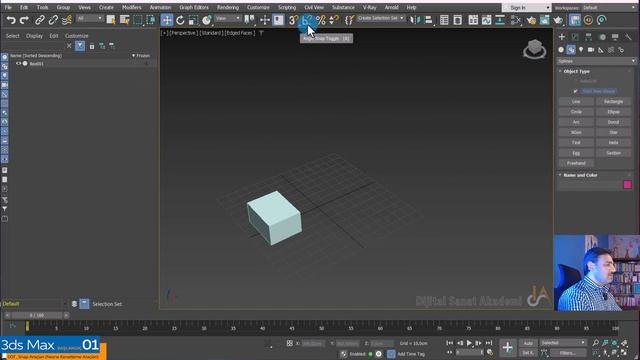Screen dimensions: 640x360
Task: Toggle the Start New Shape checkbox
Action: point(576,91)
